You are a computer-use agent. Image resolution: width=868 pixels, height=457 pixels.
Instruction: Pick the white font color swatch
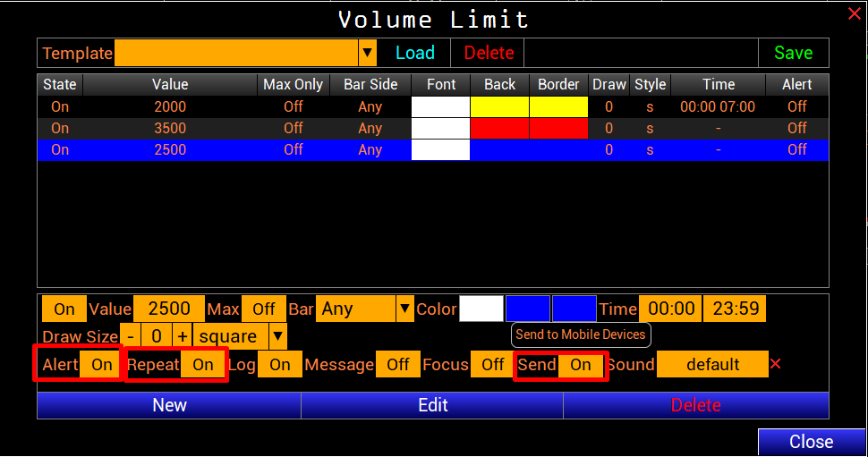coord(481,309)
